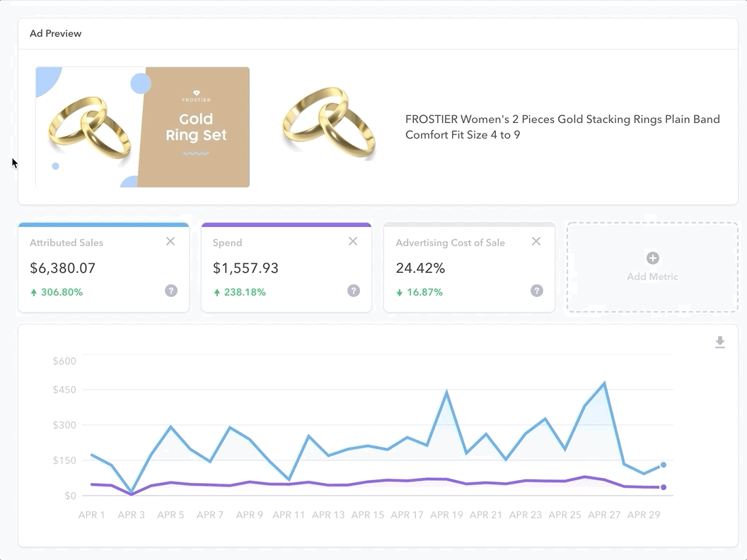
Task: Open the FROSTIER Women's Gold Stacking Rings title
Action: coord(562,127)
